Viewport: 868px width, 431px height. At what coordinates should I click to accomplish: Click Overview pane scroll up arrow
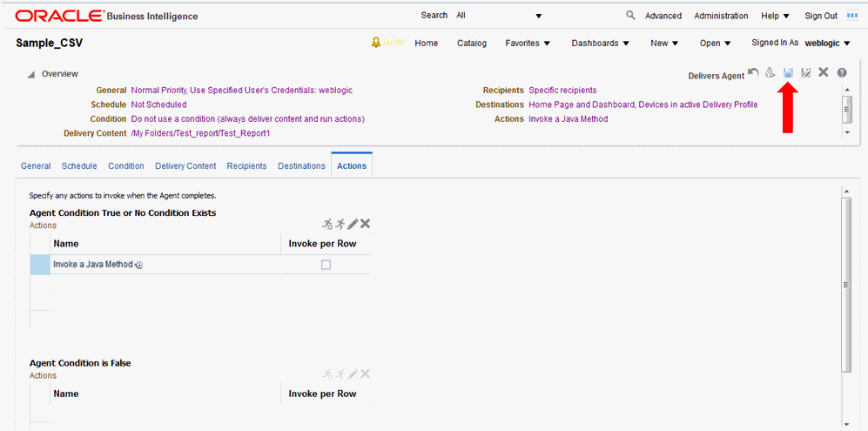pyautogui.click(x=846, y=89)
